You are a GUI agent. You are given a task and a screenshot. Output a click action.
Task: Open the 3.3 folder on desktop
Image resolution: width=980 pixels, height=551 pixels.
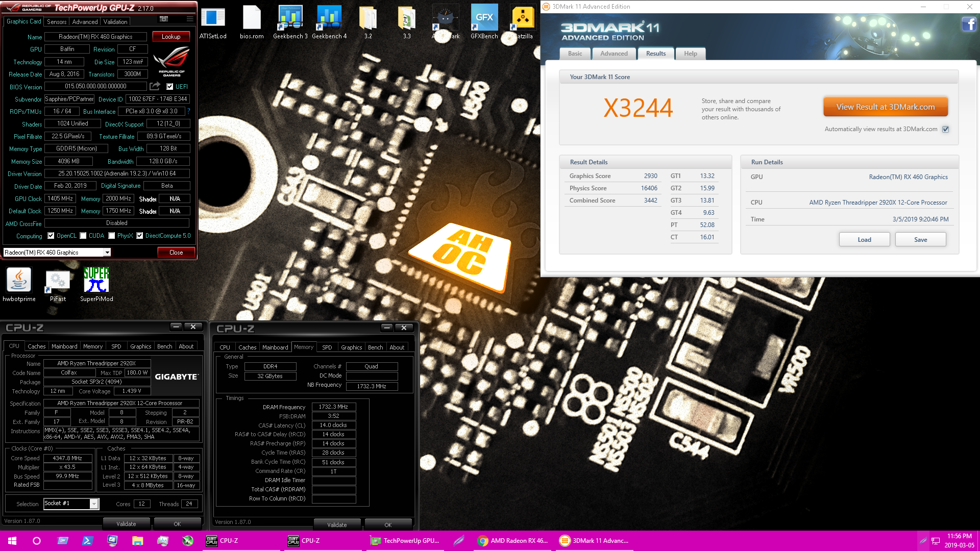coord(407,22)
